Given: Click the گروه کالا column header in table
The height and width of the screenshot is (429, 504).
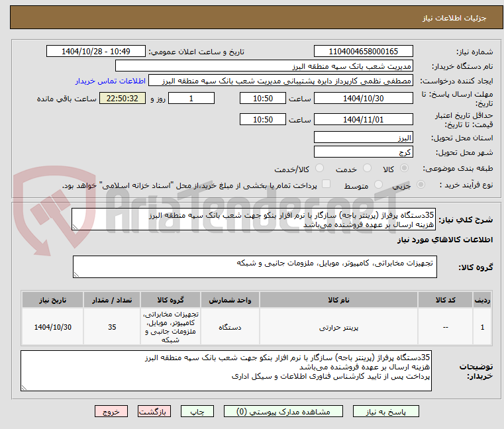Looking at the screenshot, I should point(170,300).
